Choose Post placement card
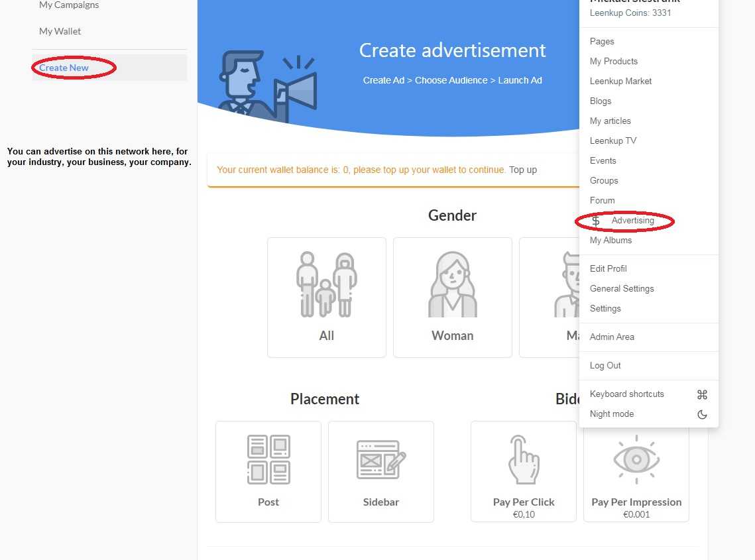 tap(268, 472)
